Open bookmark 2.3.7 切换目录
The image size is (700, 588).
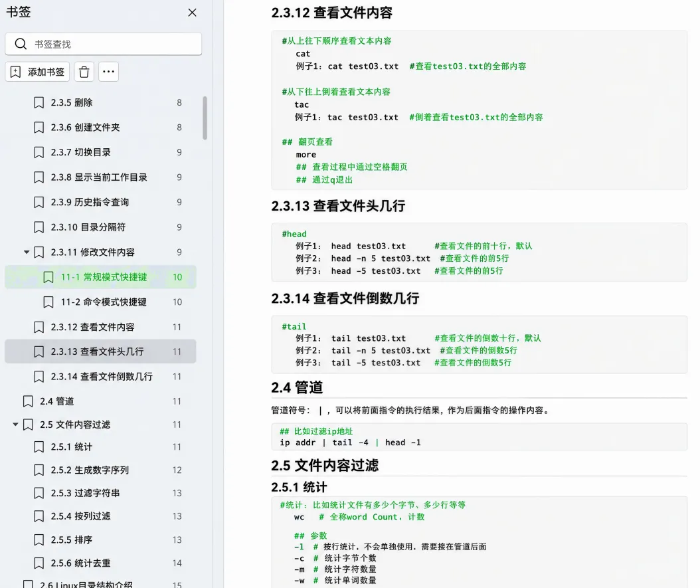[x=101, y=153]
